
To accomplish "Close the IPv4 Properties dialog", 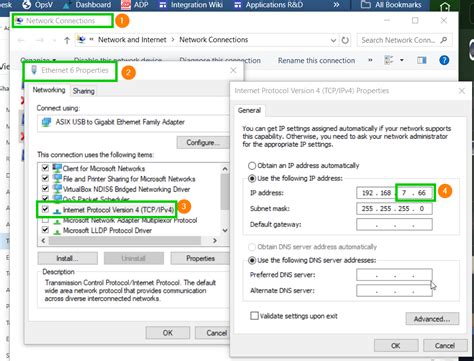I will pyautogui.click(x=462, y=91).
